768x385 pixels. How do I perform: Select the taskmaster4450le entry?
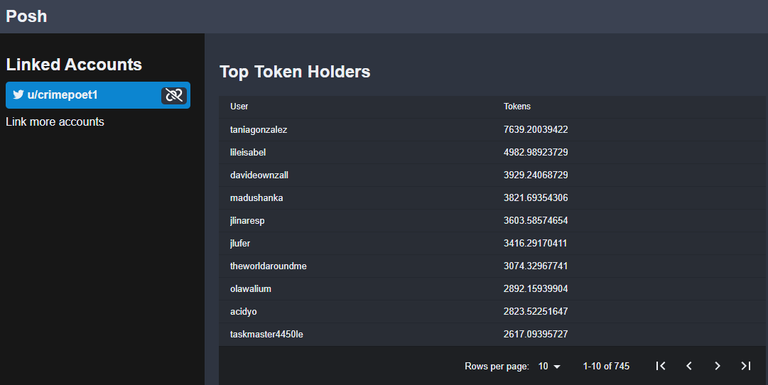coord(492,334)
